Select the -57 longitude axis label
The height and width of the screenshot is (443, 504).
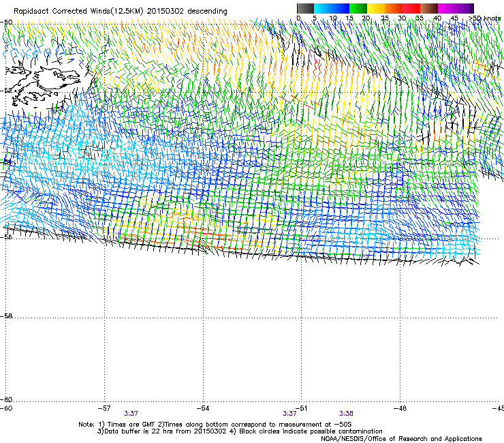(x=104, y=408)
